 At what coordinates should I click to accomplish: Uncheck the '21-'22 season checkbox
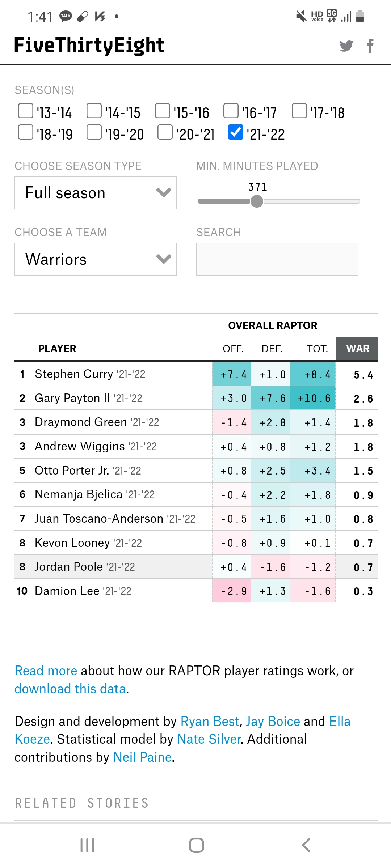click(x=236, y=132)
